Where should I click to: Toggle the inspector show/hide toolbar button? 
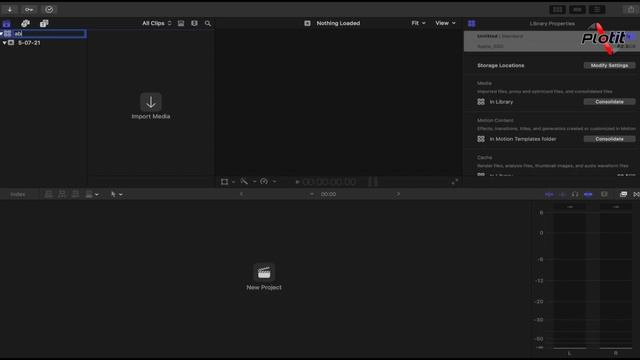597,9
